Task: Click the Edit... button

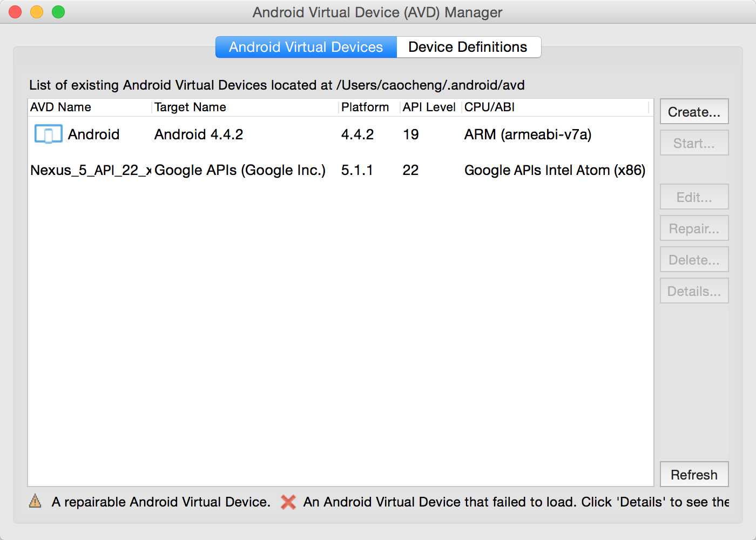Action: [x=694, y=197]
